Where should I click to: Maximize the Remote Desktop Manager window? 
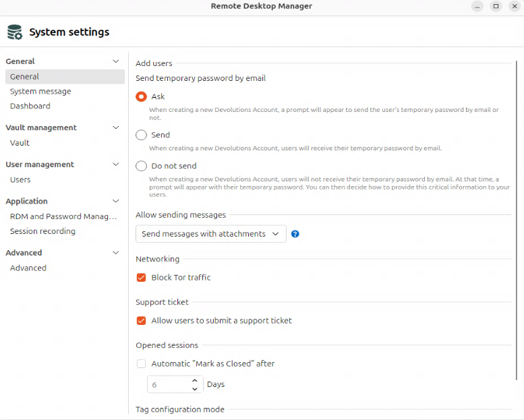click(x=496, y=6)
